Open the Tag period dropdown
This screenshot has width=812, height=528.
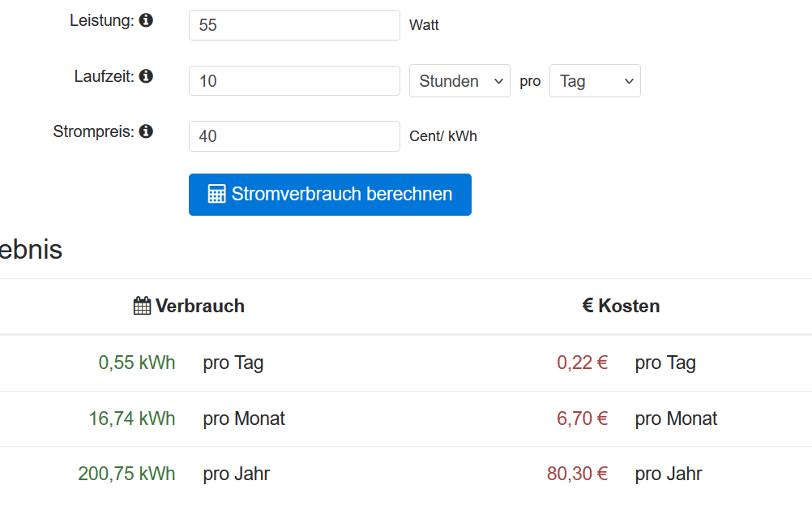(595, 81)
